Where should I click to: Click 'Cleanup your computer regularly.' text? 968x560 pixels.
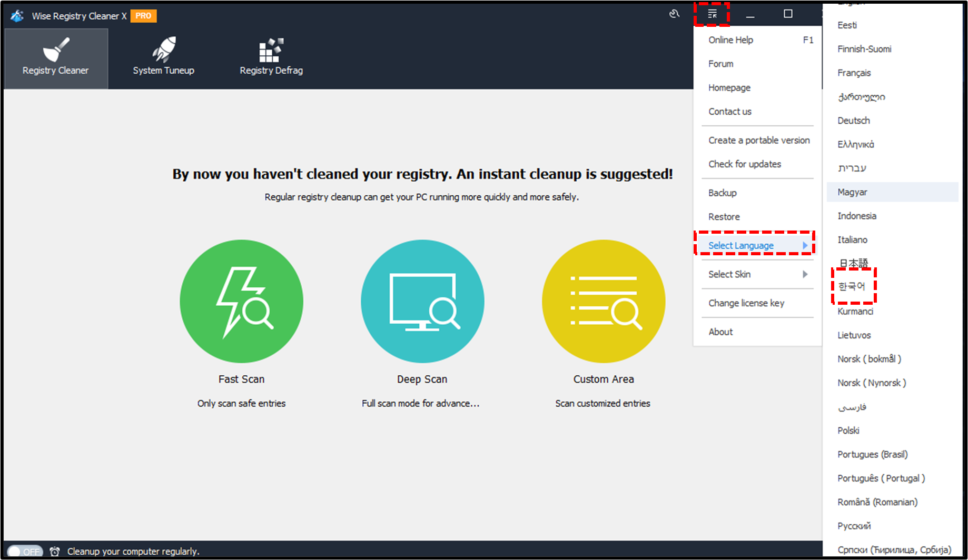coord(133,551)
